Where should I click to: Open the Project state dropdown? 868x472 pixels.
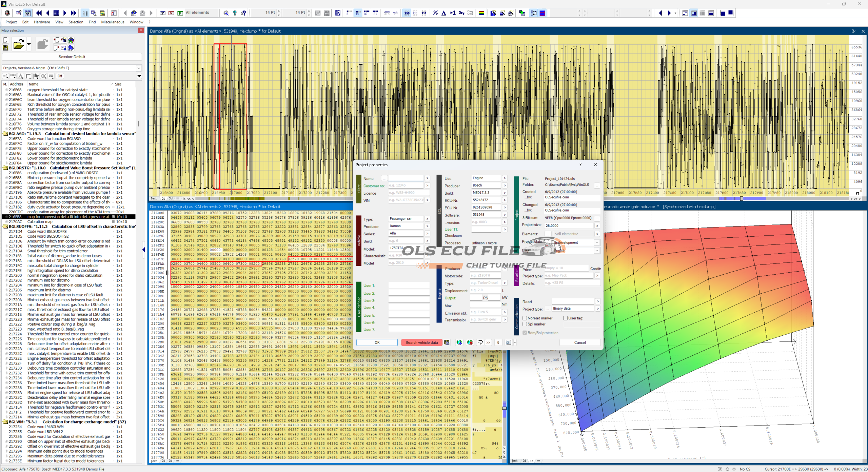point(596,242)
